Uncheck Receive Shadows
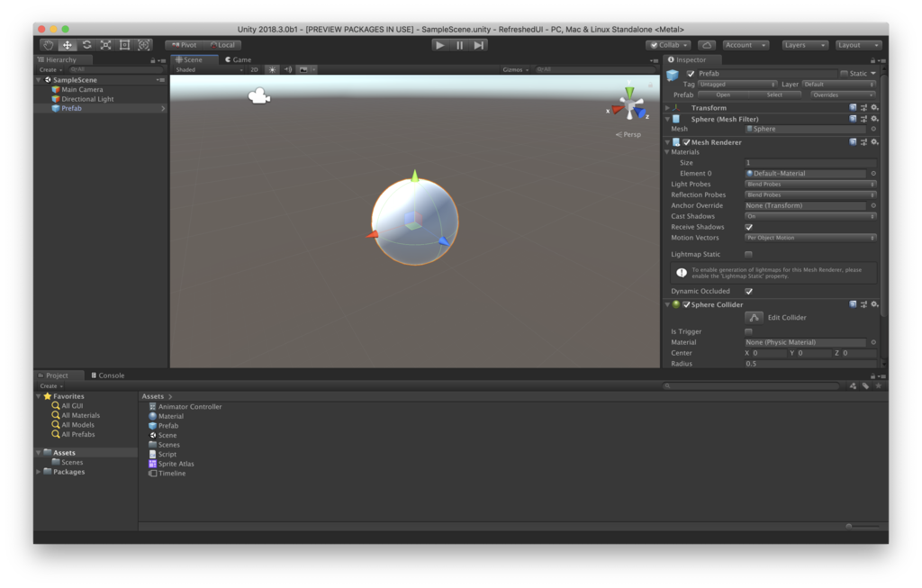 tap(748, 227)
